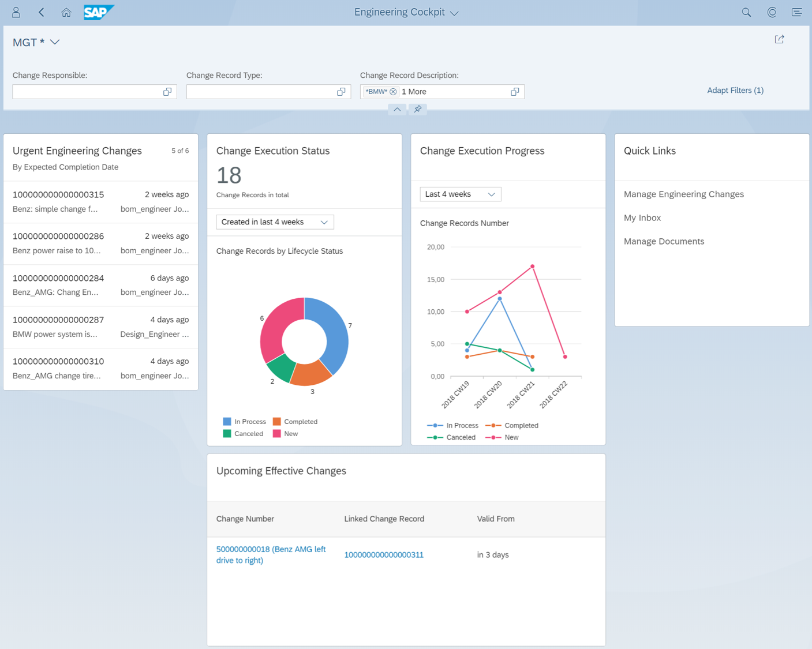The image size is (812, 649).
Task: Pin the filter header bar
Action: tap(418, 109)
